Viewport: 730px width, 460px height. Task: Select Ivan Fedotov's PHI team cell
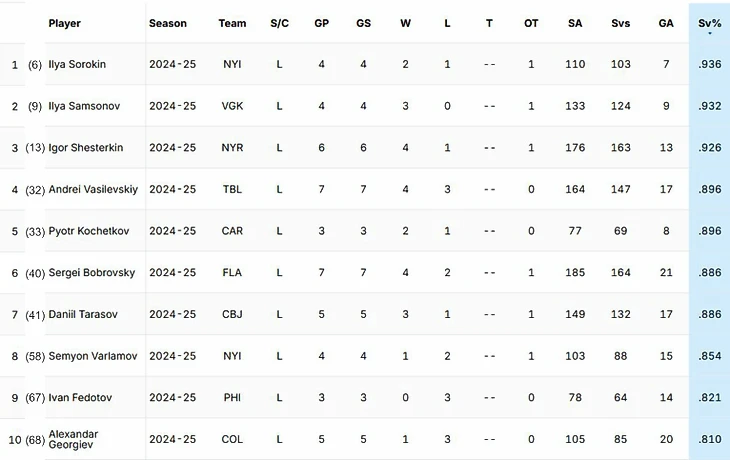tap(232, 398)
